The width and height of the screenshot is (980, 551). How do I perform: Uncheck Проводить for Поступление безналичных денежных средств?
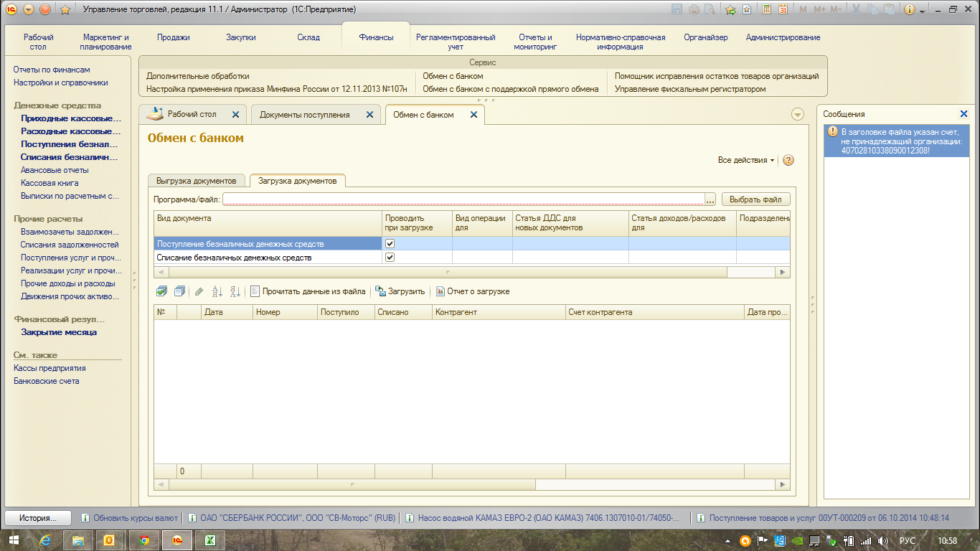click(x=390, y=244)
